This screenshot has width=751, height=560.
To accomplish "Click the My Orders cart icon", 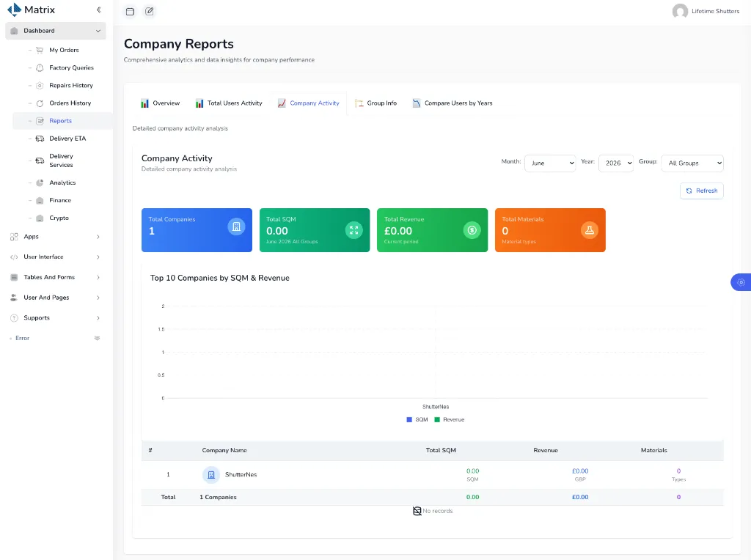I will pyautogui.click(x=40, y=51).
